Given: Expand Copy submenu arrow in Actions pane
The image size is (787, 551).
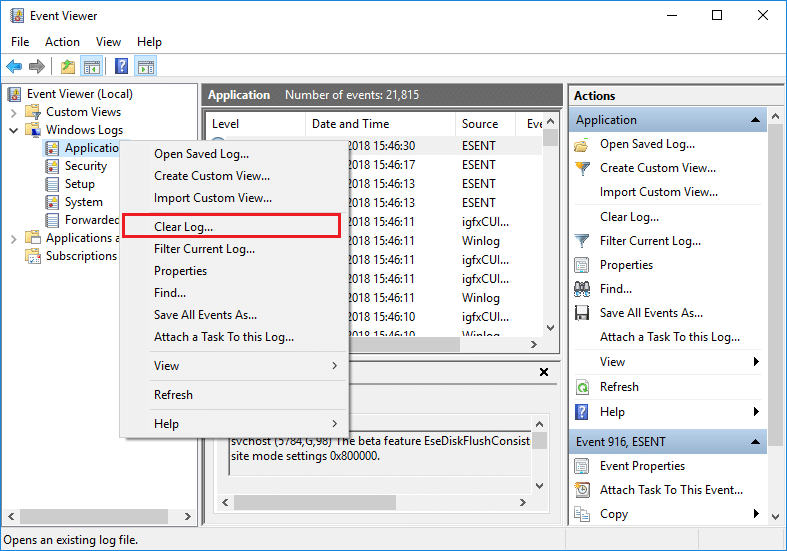Looking at the screenshot, I should pos(756,513).
